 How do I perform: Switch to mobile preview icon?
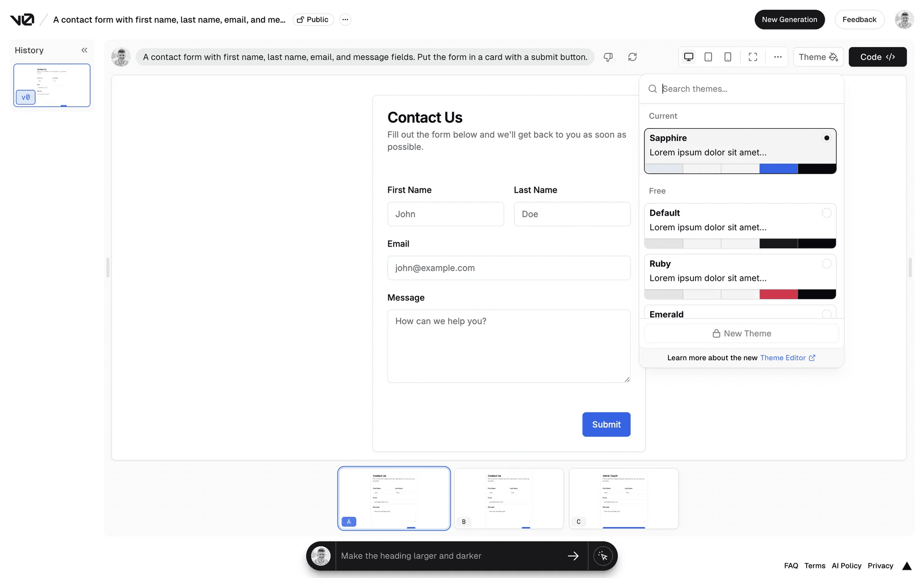(728, 57)
